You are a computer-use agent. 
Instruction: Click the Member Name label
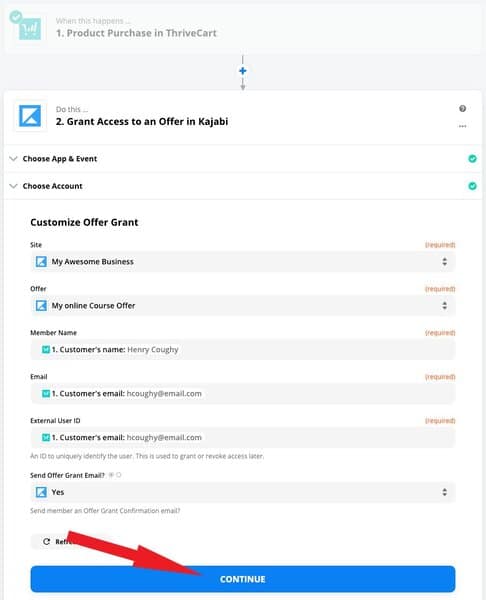click(54, 333)
